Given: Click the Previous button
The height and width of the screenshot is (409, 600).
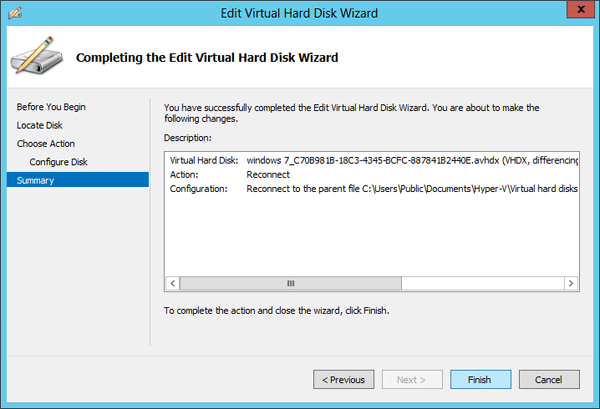Looking at the screenshot, I should coord(342,380).
